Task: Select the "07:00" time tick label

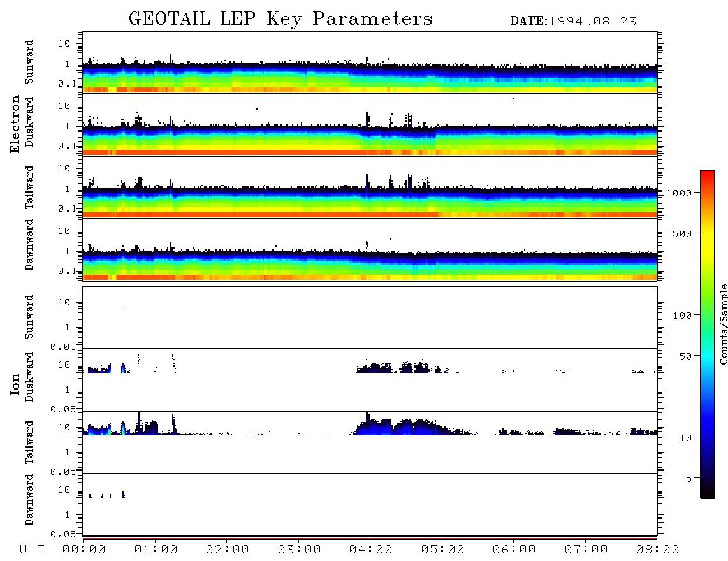Action: coord(586,550)
